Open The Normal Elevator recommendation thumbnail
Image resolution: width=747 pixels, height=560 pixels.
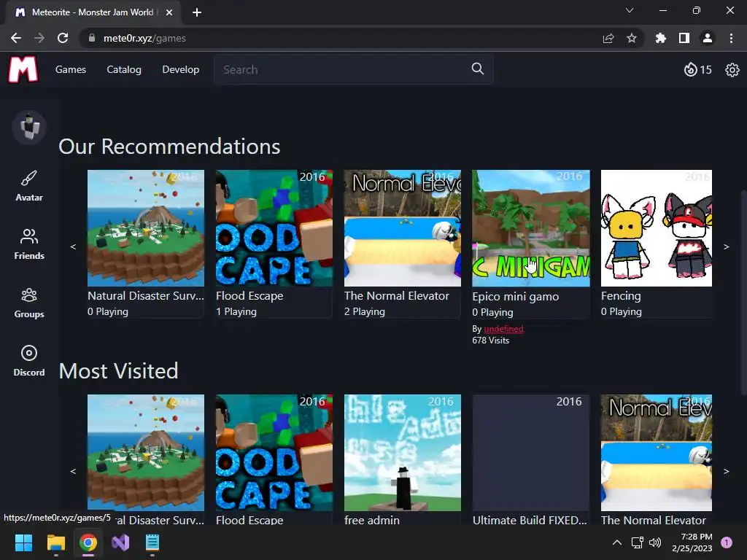point(403,228)
